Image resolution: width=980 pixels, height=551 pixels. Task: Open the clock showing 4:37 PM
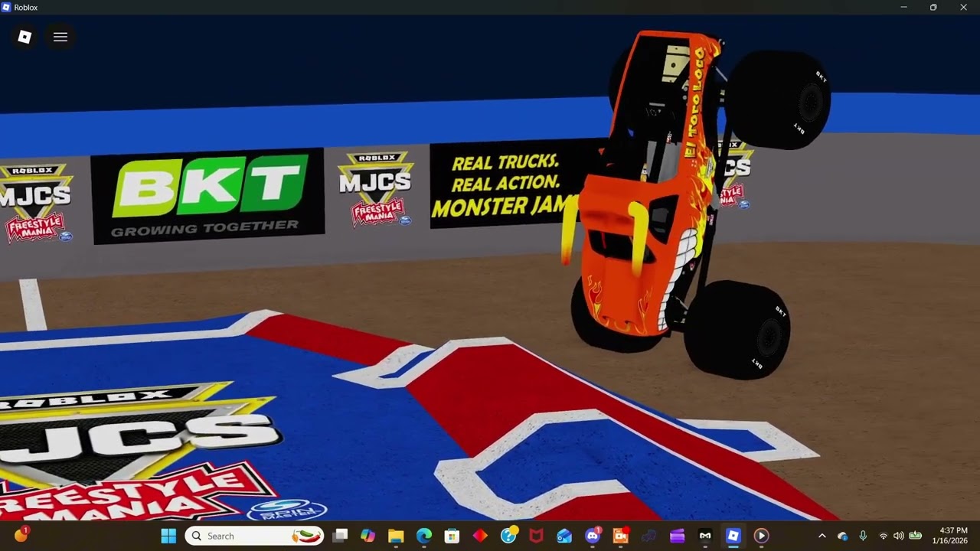(949, 536)
